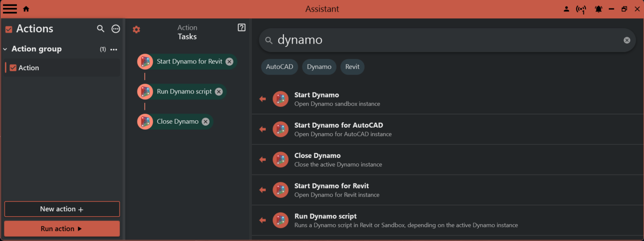Viewport: 644px width, 241px height.
Task: Click the 'Start Dynamo for AutoCAD' result title
Action: point(339,125)
